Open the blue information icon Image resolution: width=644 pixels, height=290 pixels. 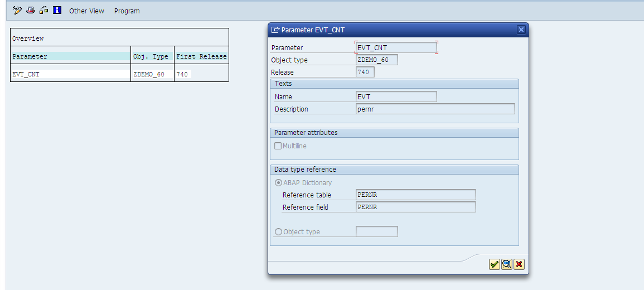(x=57, y=10)
